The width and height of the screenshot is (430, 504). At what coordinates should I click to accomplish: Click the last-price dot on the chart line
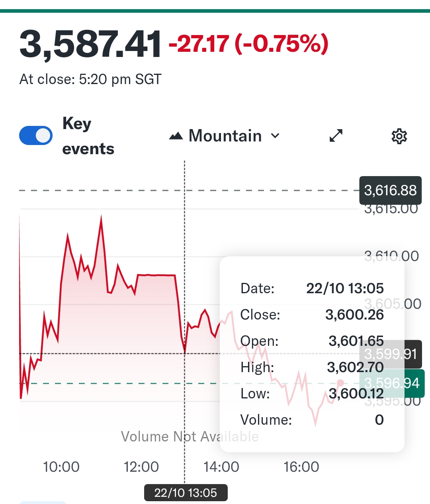[x=340, y=383]
